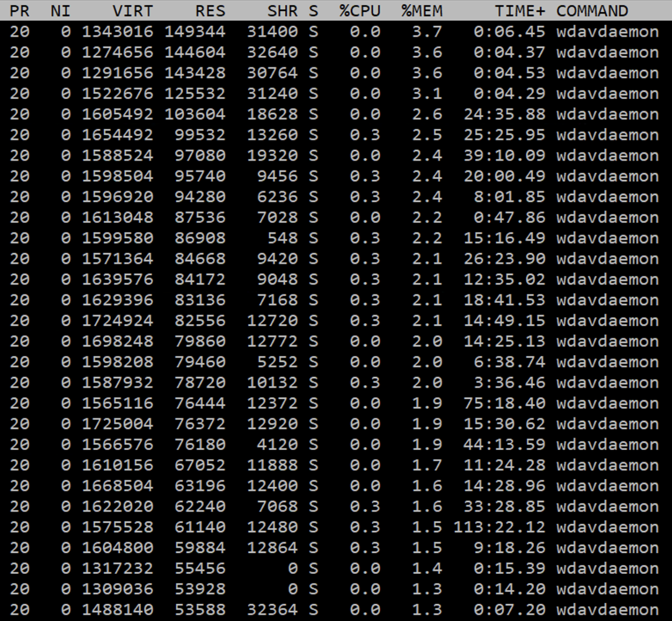Click the TIME+ column header

click(520, 11)
